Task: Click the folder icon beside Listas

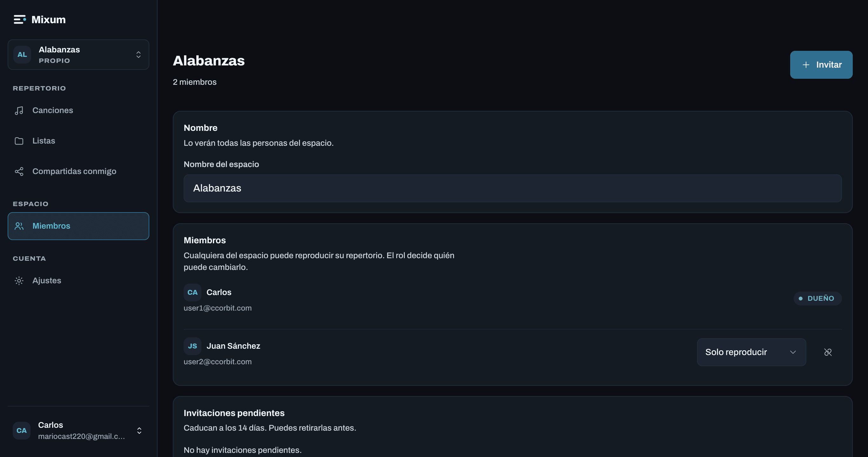Action: click(19, 141)
